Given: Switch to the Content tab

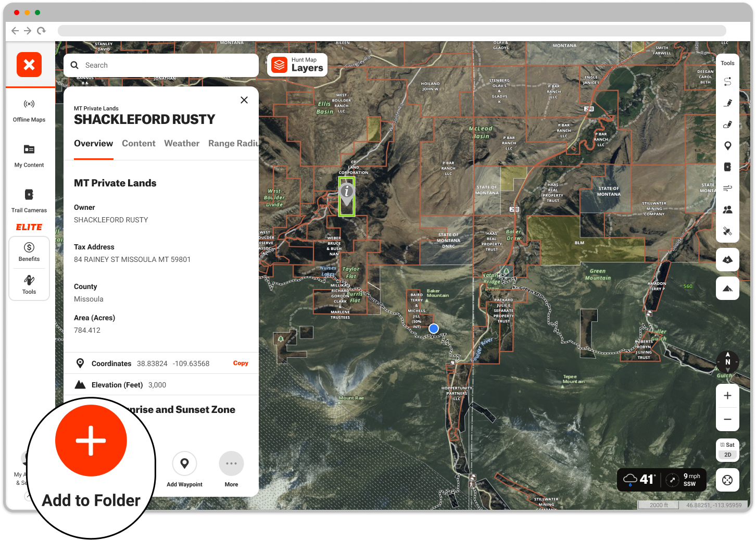Looking at the screenshot, I should pyautogui.click(x=138, y=143).
